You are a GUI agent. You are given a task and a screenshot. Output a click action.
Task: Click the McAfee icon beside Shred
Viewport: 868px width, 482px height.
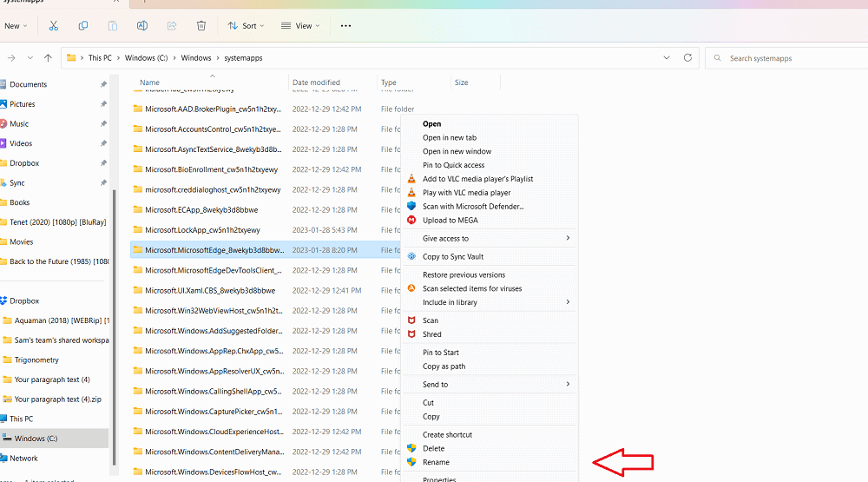pos(411,334)
